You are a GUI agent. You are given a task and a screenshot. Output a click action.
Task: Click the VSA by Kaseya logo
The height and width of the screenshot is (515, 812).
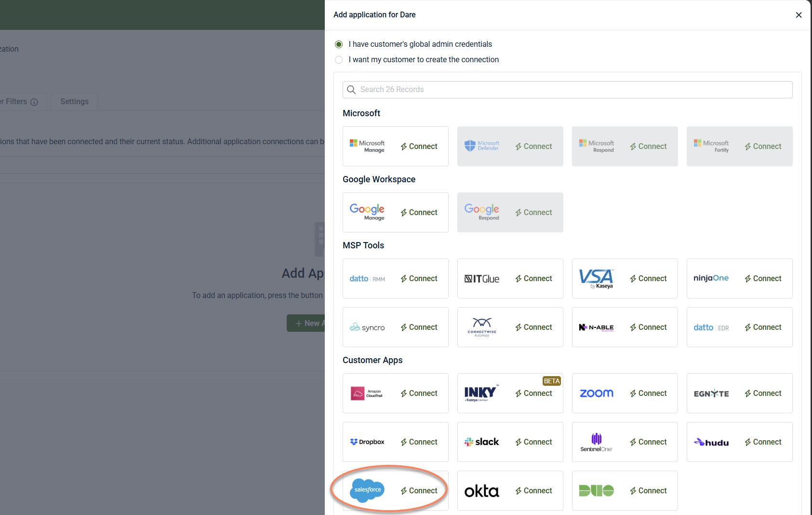pyautogui.click(x=597, y=279)
